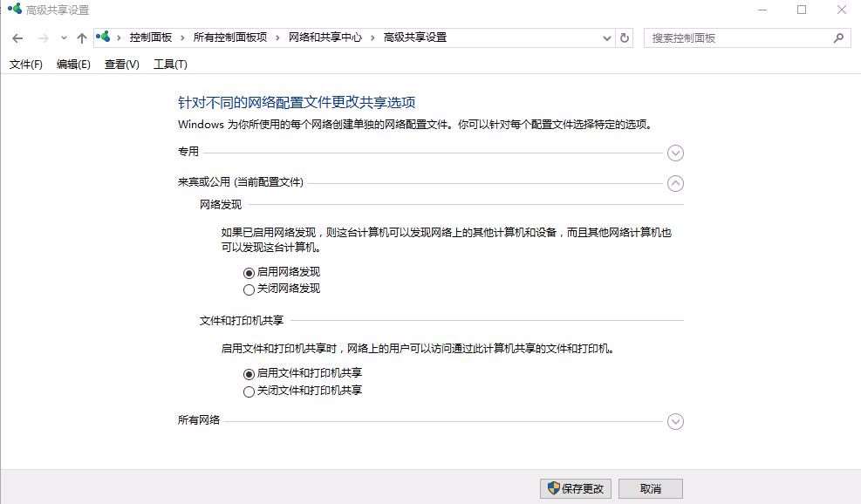Click the 网络发现 section label
The width and height of the screenshot is (861, 504).
[x=221, y=205]
